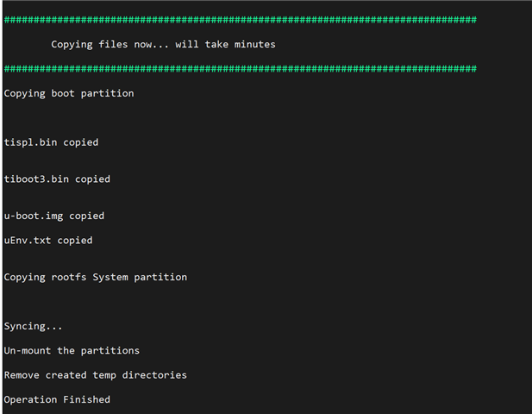Click the word 'directories' in terminal output
The image size is (532, 414).
pyautogui.click(x=154, y=375)
